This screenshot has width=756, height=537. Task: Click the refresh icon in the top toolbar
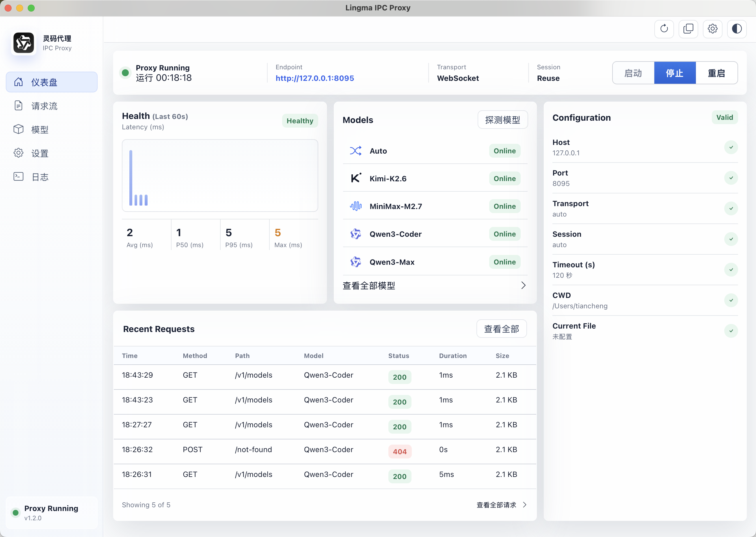click(x=664, y=29)
